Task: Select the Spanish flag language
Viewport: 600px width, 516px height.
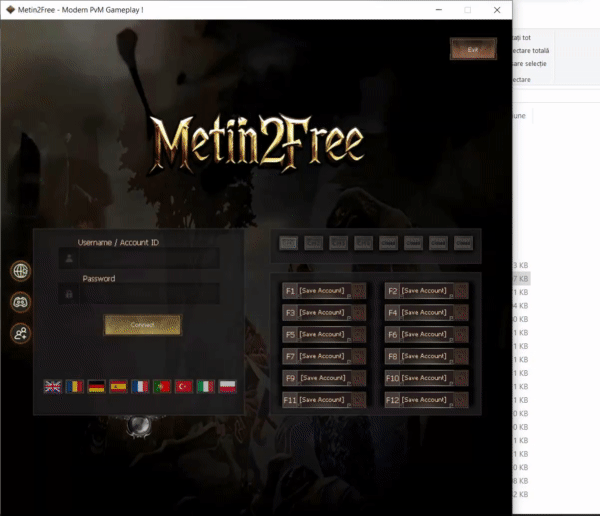Action: [118, 387]
